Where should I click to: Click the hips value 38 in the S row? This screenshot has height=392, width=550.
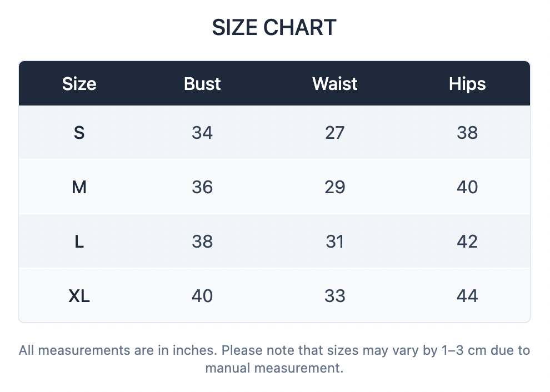(467, 133)
